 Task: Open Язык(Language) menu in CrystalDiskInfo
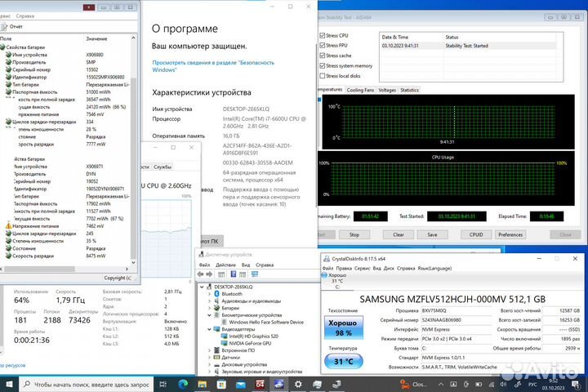434,268
